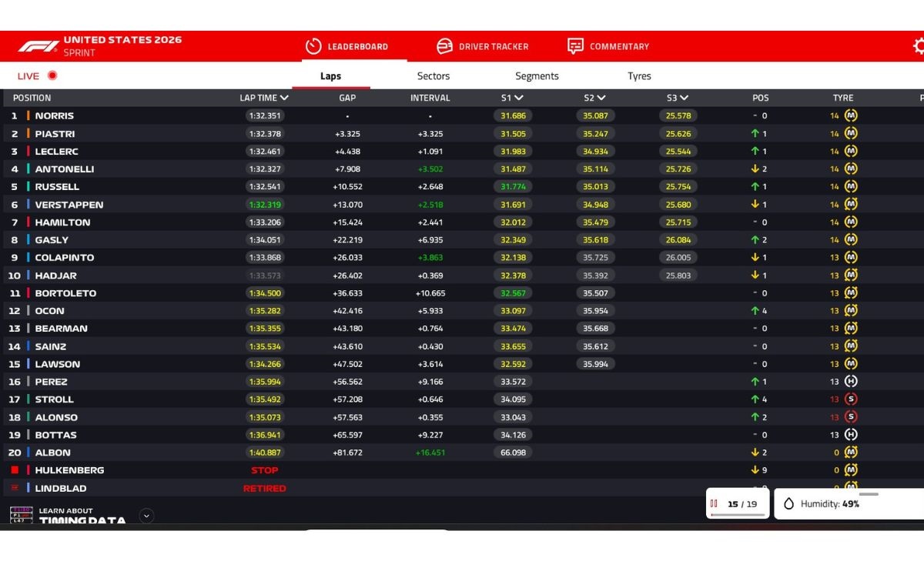Click the medium tyre icon in Norris row
The height and width of the screenshot is (561, 924).
tap(851, 115)
